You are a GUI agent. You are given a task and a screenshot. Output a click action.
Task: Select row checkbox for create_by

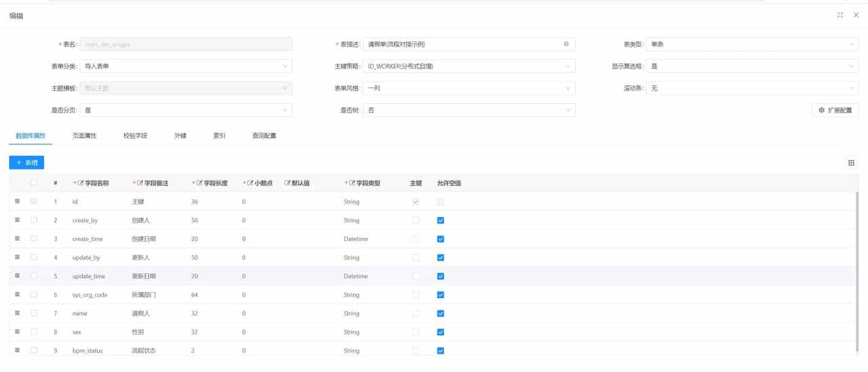(34, 220)
